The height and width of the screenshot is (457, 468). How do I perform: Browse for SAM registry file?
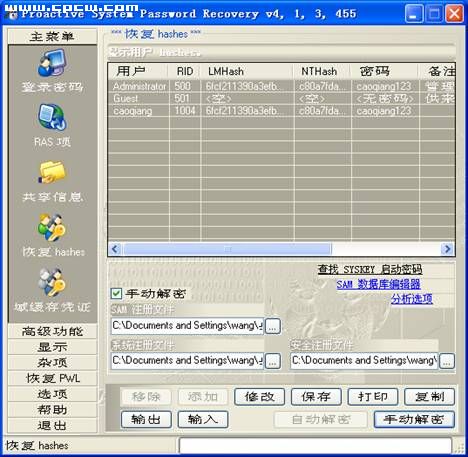pyautogui.click(x=272, y=326)
